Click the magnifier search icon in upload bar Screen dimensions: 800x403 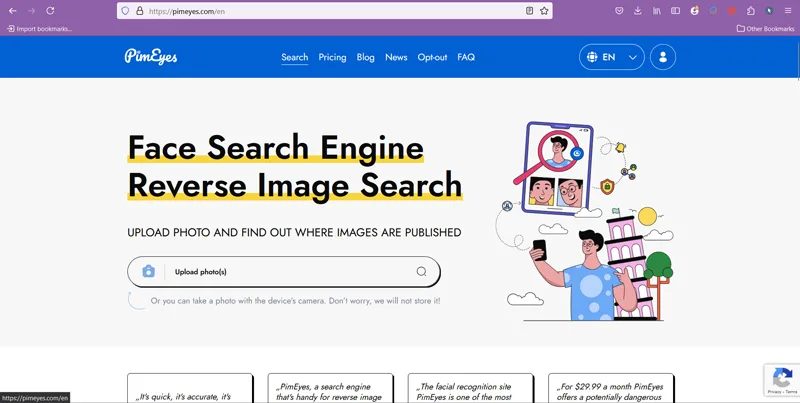click(421, 271)
